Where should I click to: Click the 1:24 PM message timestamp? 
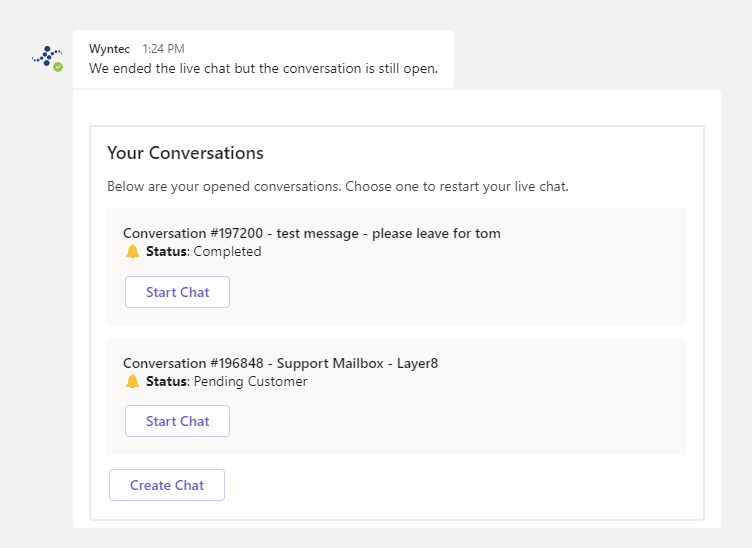click(163, 48)
